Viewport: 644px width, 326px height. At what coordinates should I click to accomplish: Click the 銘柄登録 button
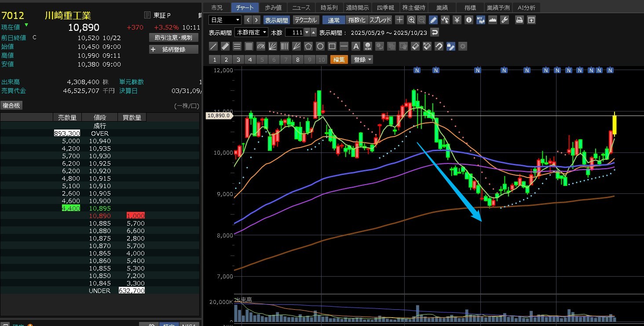[174, 49]
